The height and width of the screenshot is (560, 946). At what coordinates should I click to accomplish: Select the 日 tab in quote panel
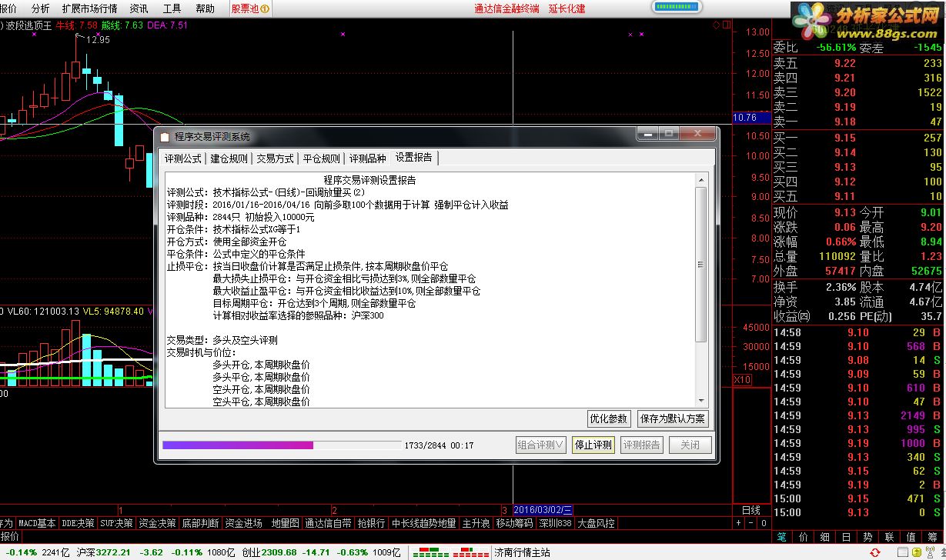pyautogui.click(x=847, y=537)
